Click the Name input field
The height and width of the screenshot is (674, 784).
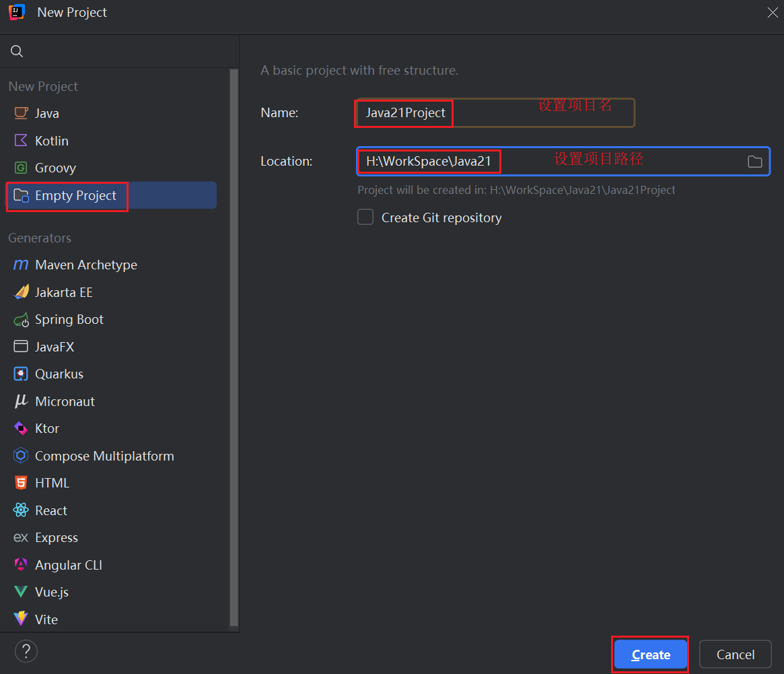pos(495,112)
